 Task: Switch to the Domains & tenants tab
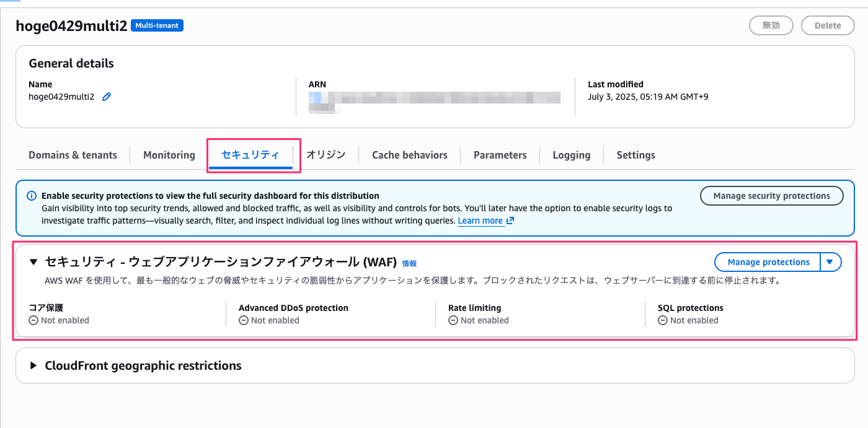73,155
